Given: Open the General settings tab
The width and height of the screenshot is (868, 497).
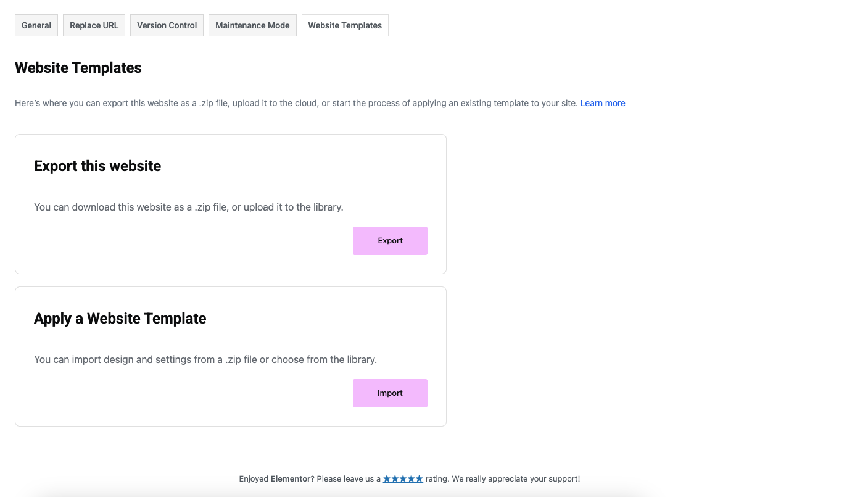Looking at the screenshot, I should point(36,25).
